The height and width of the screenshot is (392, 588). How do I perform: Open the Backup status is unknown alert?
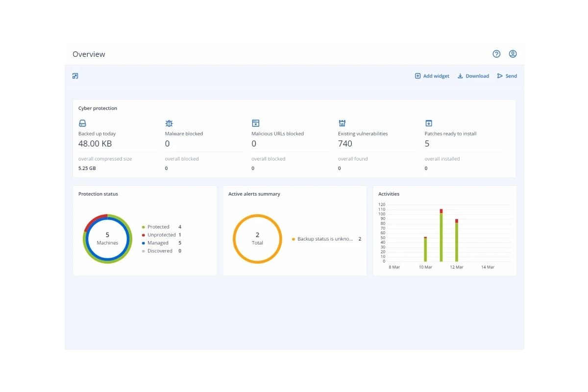(x=326, y=239)
